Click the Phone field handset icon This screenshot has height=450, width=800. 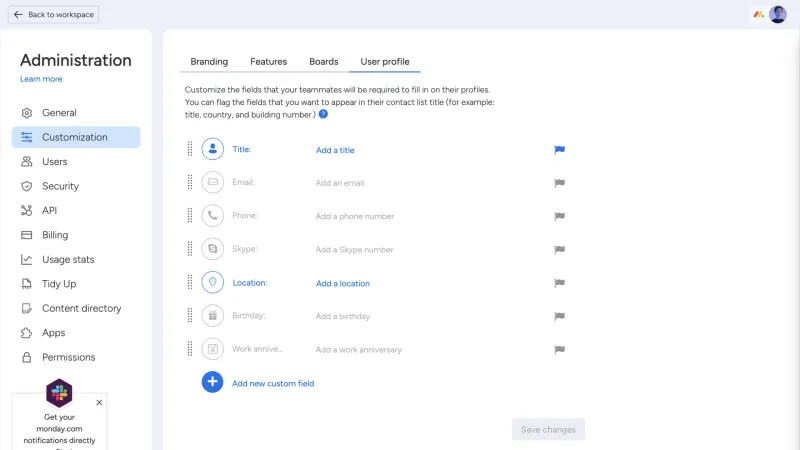click(x=213, y=215)
